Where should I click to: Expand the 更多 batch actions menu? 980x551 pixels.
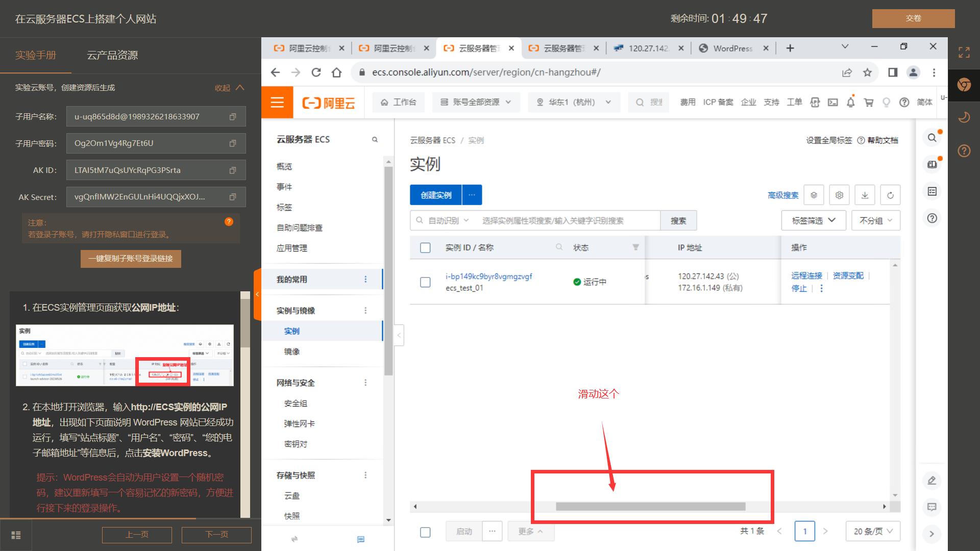tap(531, 531)
